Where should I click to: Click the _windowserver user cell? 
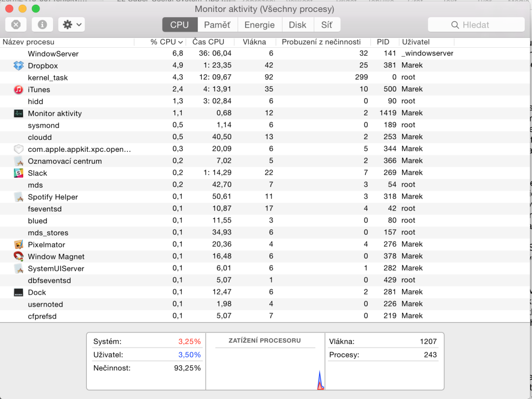(x=428, y=54)
